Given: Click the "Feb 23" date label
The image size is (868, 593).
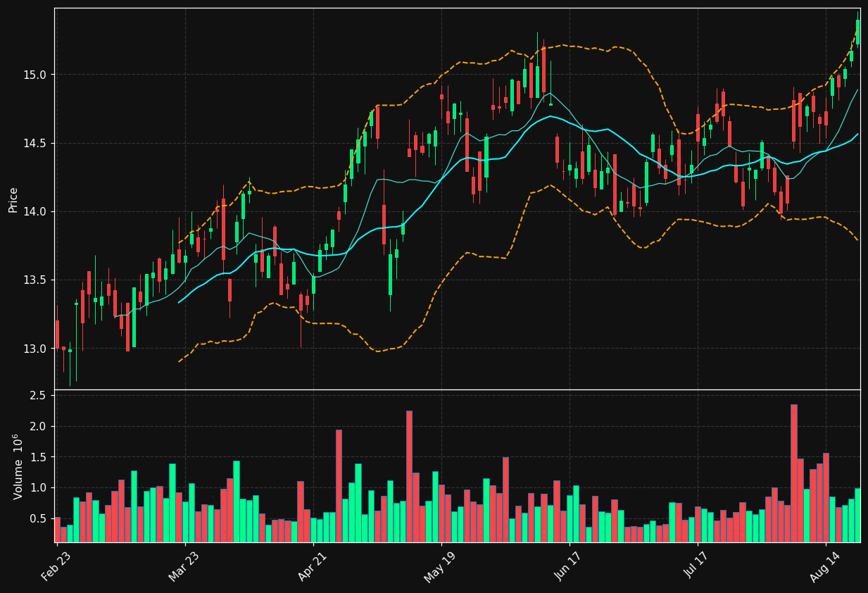Looking at the screenshot, I should pyautogui.click(x=56, y=566).
